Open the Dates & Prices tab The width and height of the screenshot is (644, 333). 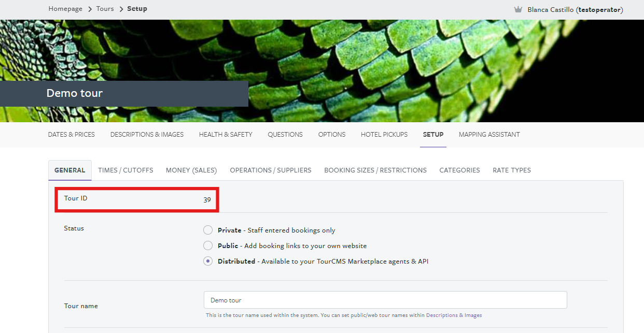(72, 135)
